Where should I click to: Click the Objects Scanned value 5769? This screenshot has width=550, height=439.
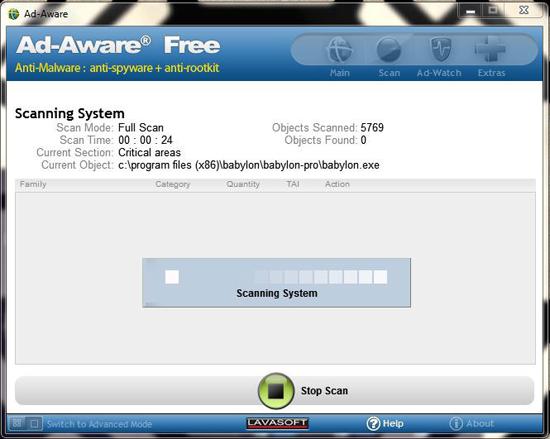372,128
